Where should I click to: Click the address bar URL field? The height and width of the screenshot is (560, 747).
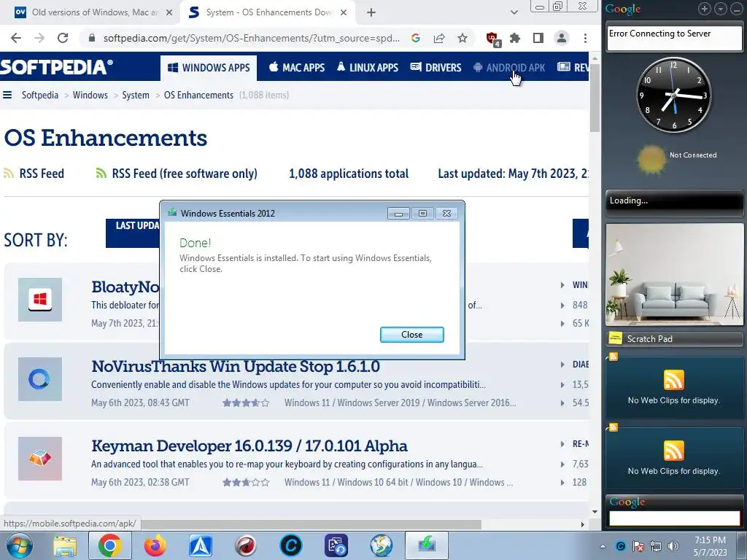click(x=251, y=38)
